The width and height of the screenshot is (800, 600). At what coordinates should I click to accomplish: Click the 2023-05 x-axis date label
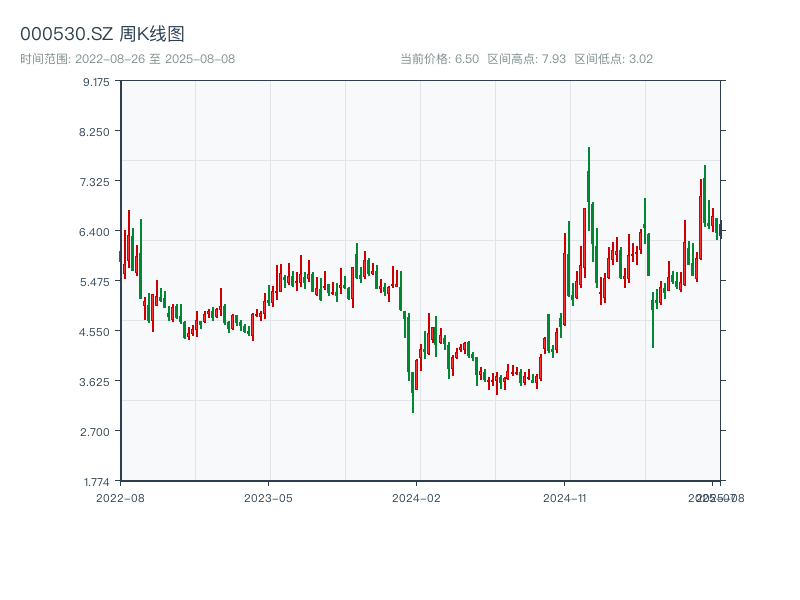click(x=268, y=497)
